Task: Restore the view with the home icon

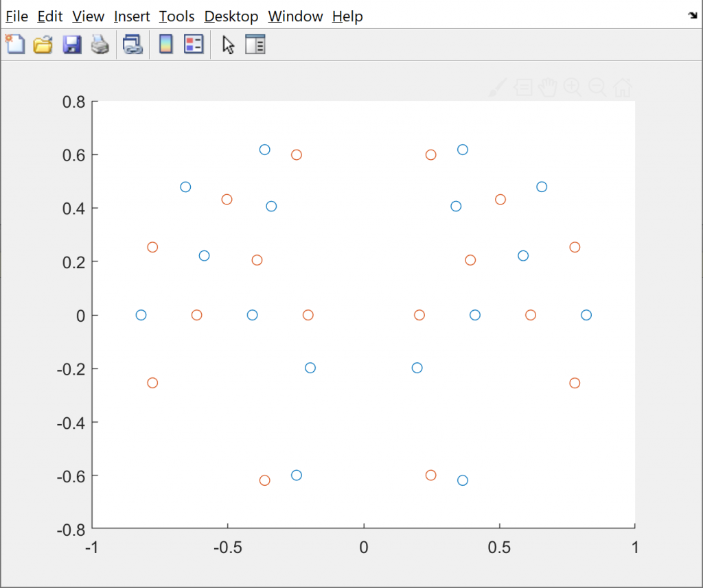Action: pyautogui.click(x=623, y=87)
